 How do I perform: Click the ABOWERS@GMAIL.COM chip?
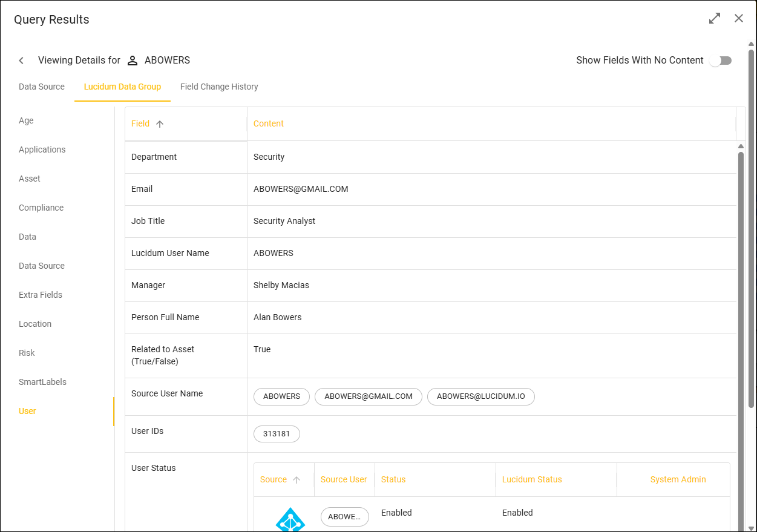pos(369,396)
